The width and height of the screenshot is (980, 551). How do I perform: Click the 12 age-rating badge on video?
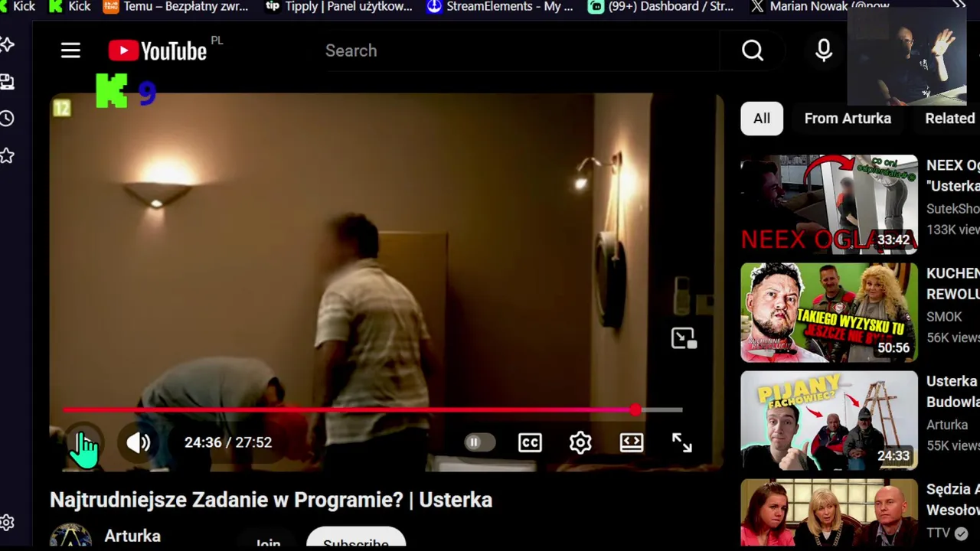point(61,109)
